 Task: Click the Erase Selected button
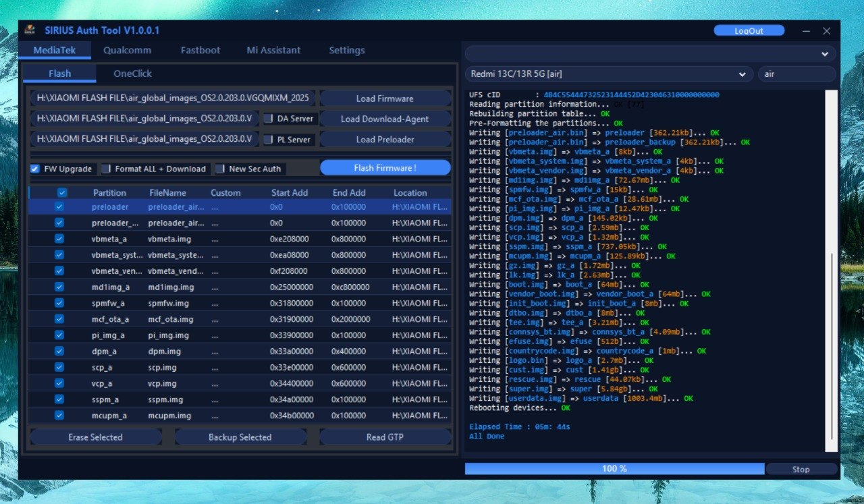click(x=96, y=437)
